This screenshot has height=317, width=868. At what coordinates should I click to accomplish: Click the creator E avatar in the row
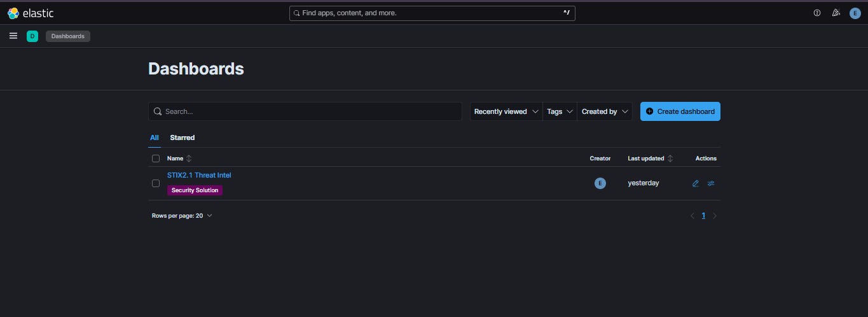point(600,183)
